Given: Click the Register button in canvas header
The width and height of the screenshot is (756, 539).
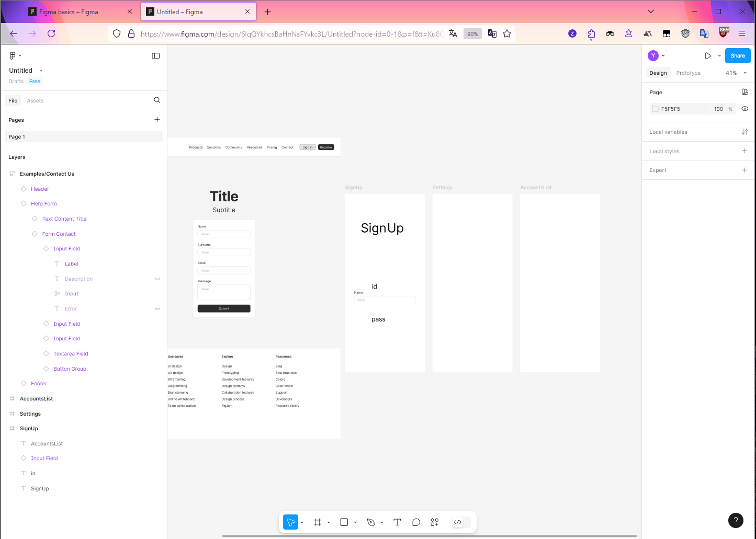Looking at the screenshot, I should [326, 147].
